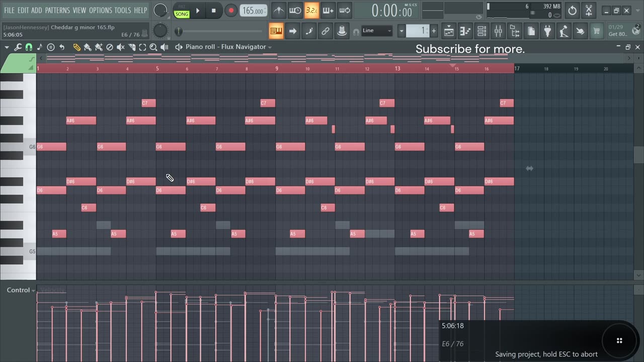644x362 pixels.
Task: Click the Paint sequencer brush tool
Action: pyautogui.click(x=99, y=47)
